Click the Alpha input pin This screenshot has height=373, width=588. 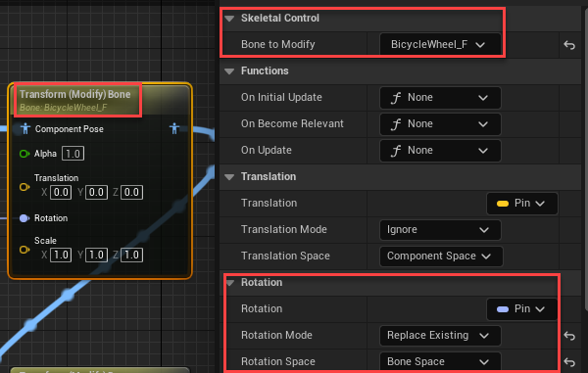point(24,154)
